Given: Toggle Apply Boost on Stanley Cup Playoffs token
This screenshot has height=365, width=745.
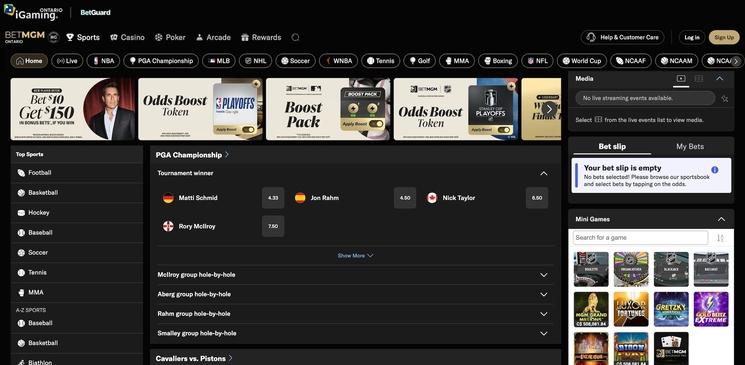Looking at the screenshot, I should tap(504, 129).
